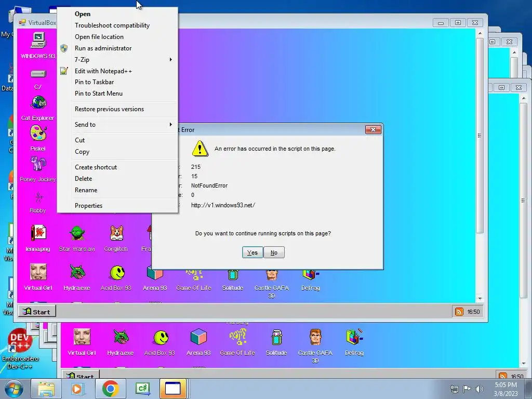Open the C# app from taskbar
532x399 pixels.
coord(142,389)
